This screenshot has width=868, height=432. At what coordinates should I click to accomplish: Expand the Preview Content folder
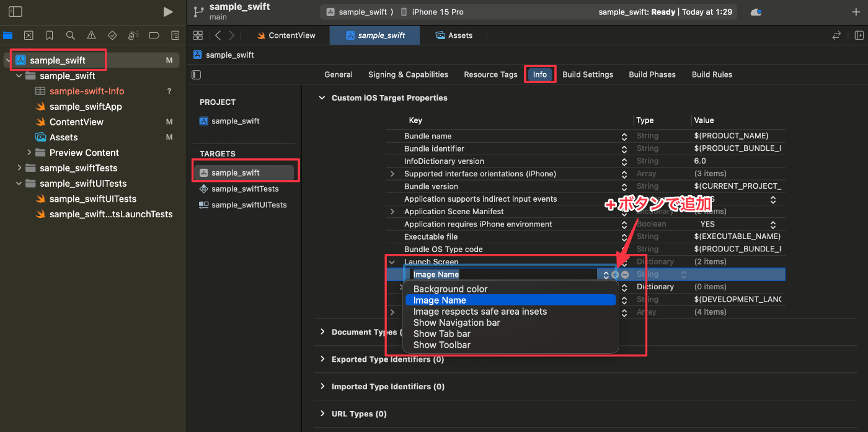29,153
